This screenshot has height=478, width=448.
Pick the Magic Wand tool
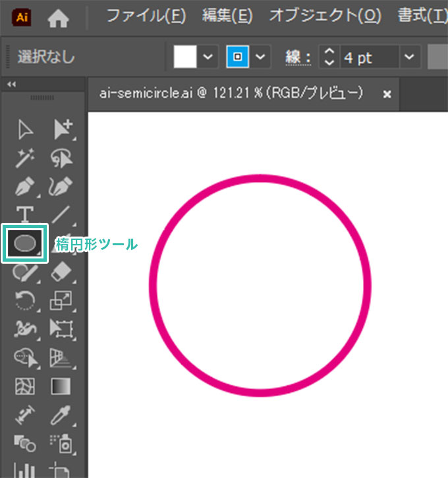pos(26,159)
